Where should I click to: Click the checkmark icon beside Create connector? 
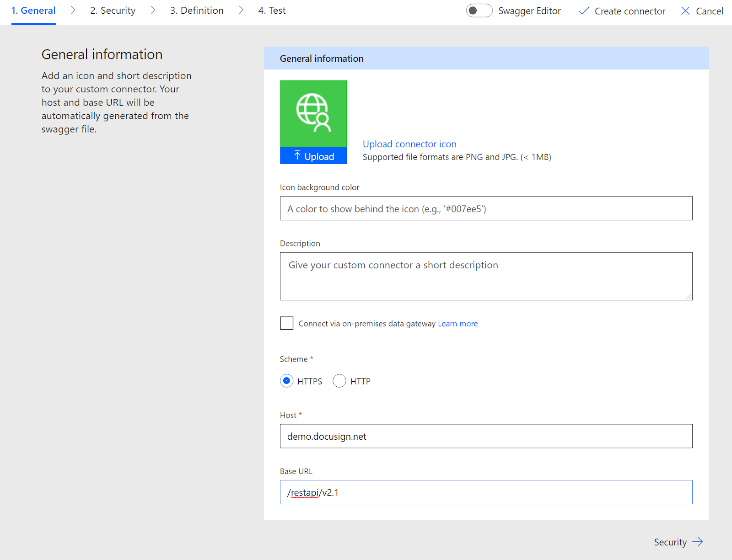[x=584, y=11]
